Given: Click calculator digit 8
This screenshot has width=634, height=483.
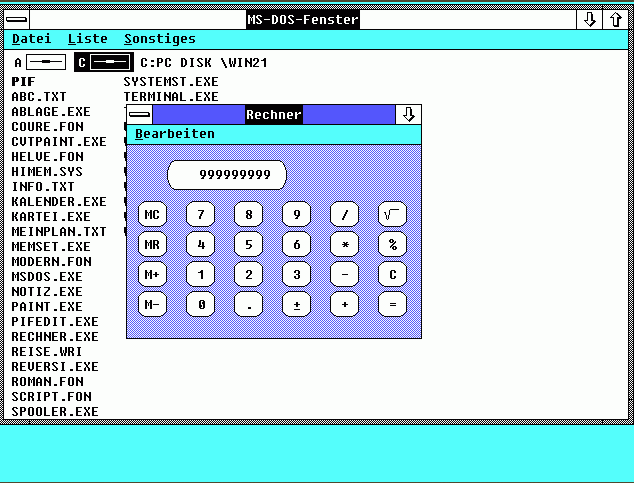Looking at the screenshot, I should point(249,214).
